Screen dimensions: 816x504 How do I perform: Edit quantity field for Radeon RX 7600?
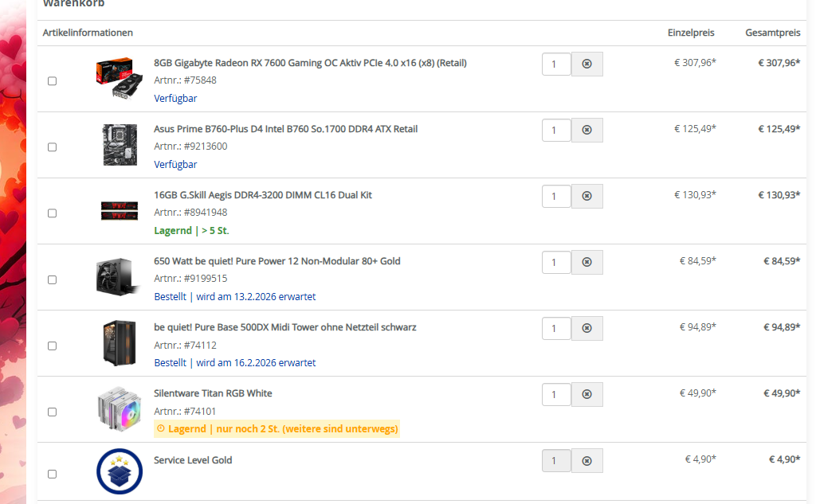click(556, 64)
